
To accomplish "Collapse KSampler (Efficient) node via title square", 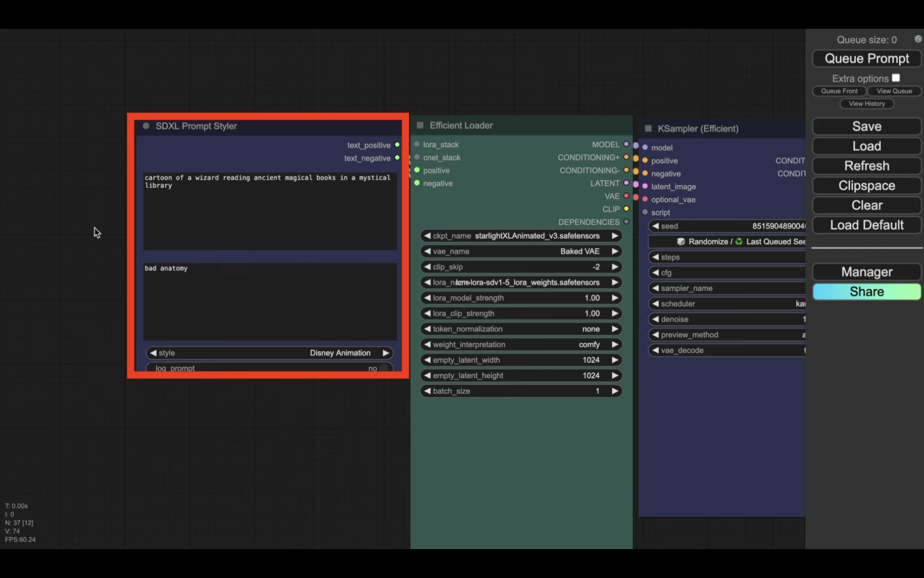I will 648,128.
